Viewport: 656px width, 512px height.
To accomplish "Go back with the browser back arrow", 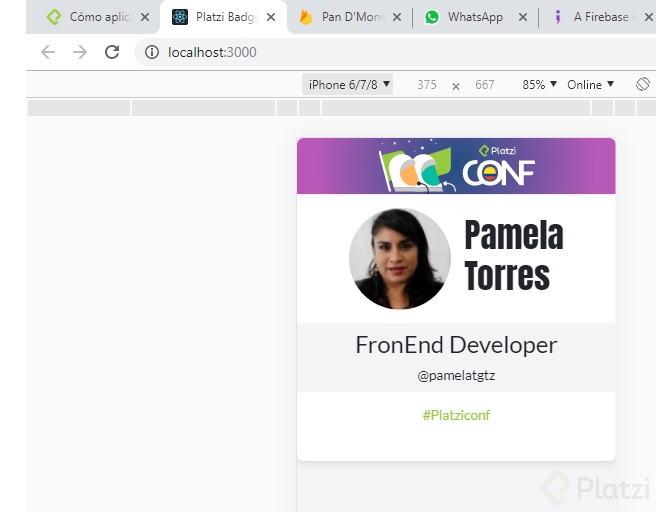I will pos(48,52).
